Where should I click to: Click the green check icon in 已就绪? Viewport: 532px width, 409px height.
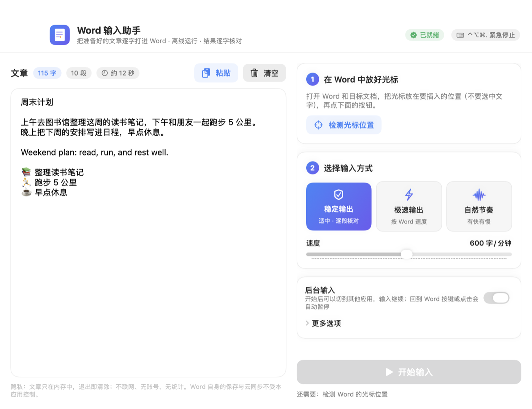413,35
